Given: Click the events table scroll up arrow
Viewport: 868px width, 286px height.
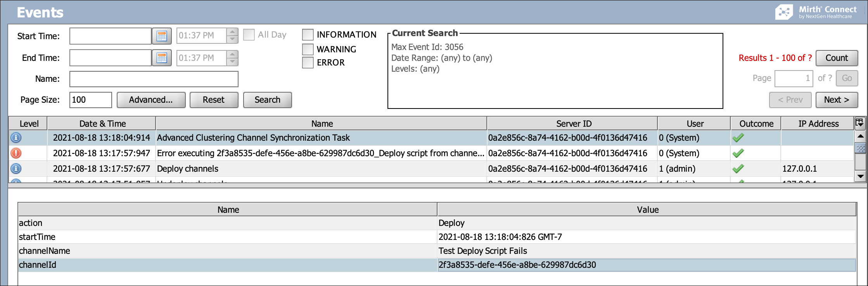Looking at the screenshot, I should click(x=860, y=136).
